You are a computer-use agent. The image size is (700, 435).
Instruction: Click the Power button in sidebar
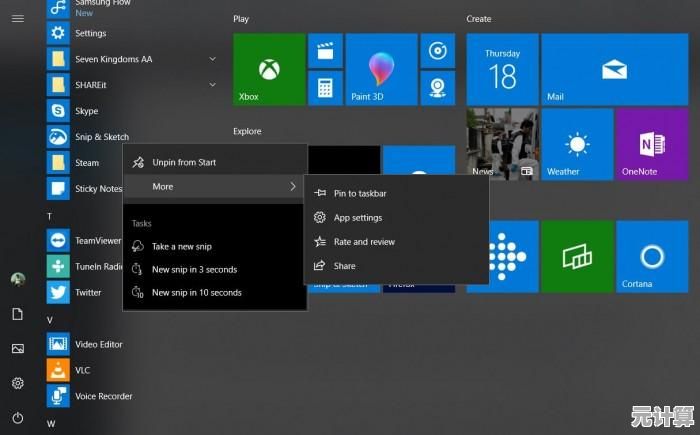click(17, 417)
